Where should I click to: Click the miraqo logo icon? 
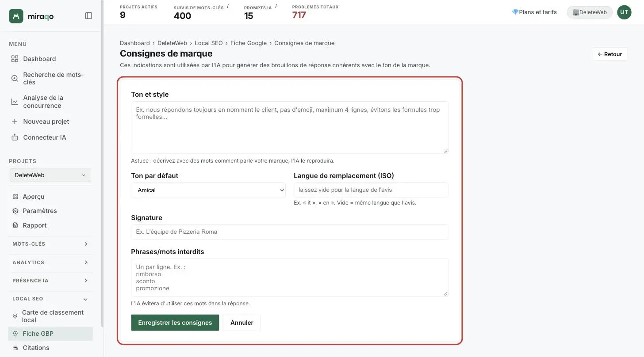click(16, 16)
